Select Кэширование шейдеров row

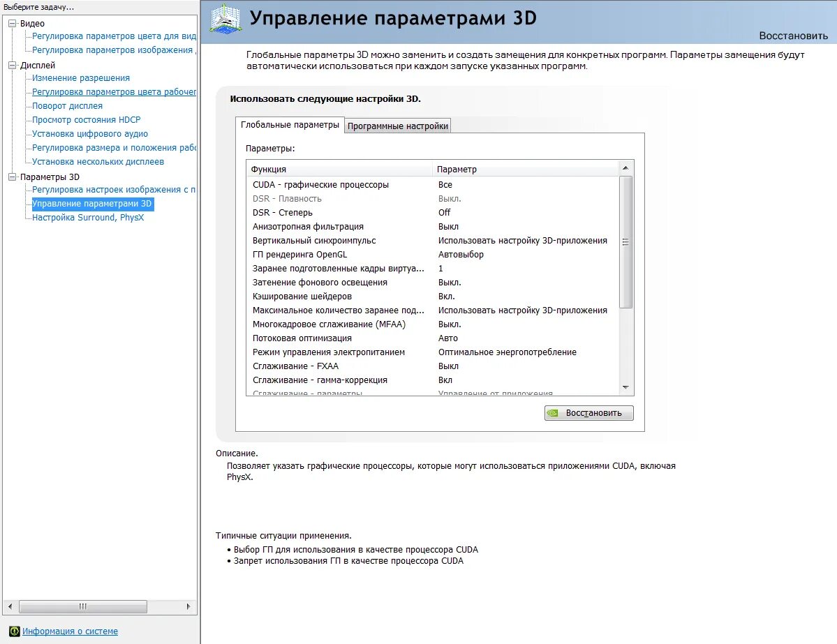(x=432, y=296)
